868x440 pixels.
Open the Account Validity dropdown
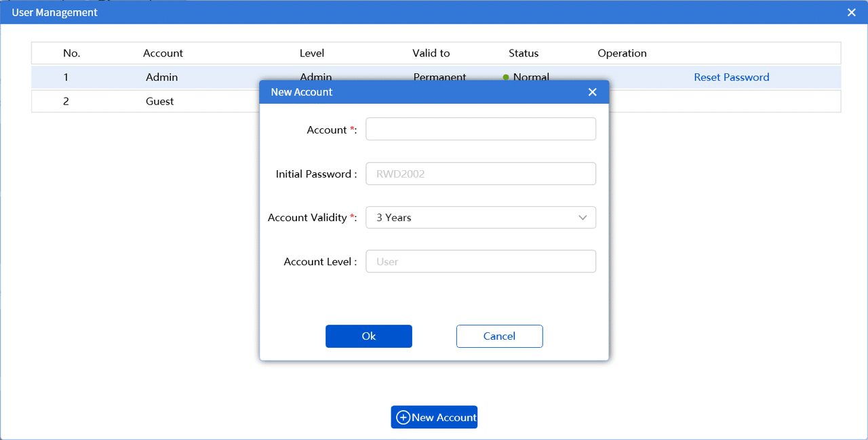click(481, 218)
